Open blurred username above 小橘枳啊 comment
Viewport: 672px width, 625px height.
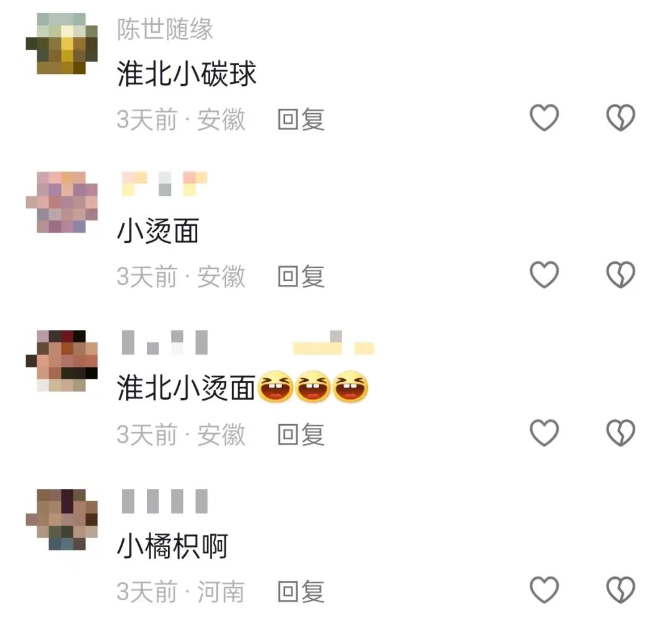[x=165, y=501]
